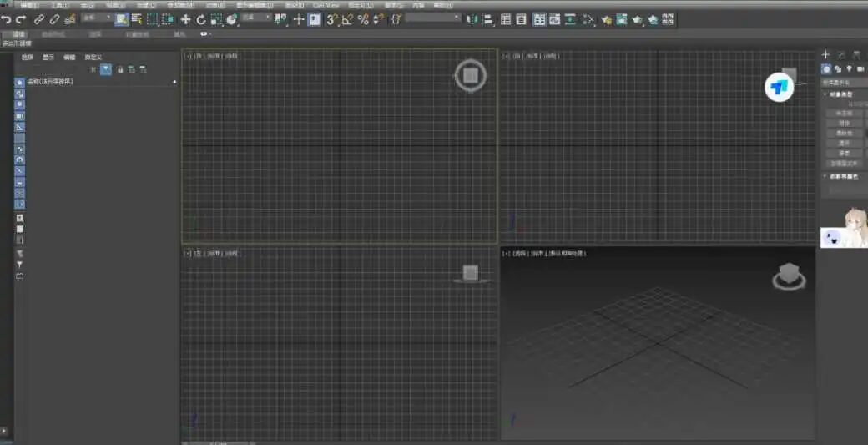Viewport: 868px width, 445px height.
Task: Toggle the Spinner Snap button
Action: (x=378, y=20)
